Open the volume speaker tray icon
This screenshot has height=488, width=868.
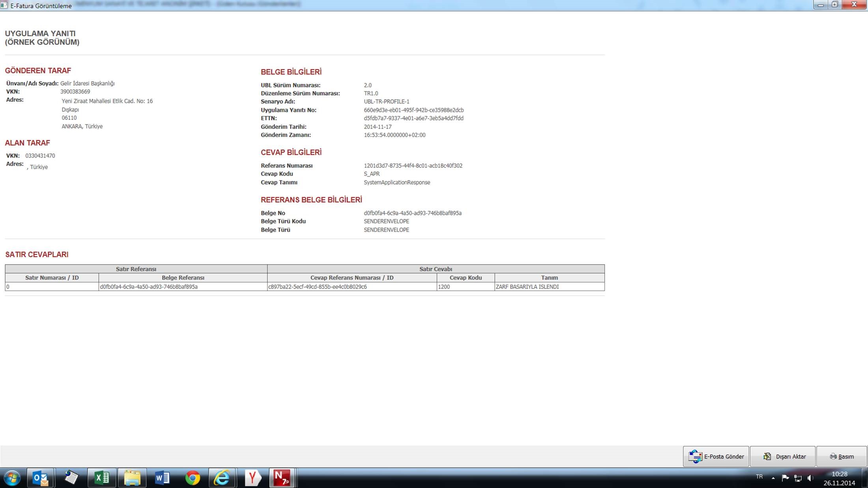[x=810, y=478]
